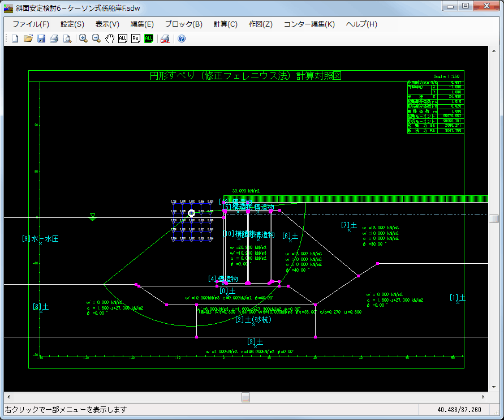Click the application icon in the title bar
Screen dimensions: 504x420
click(x=8, y=8)
